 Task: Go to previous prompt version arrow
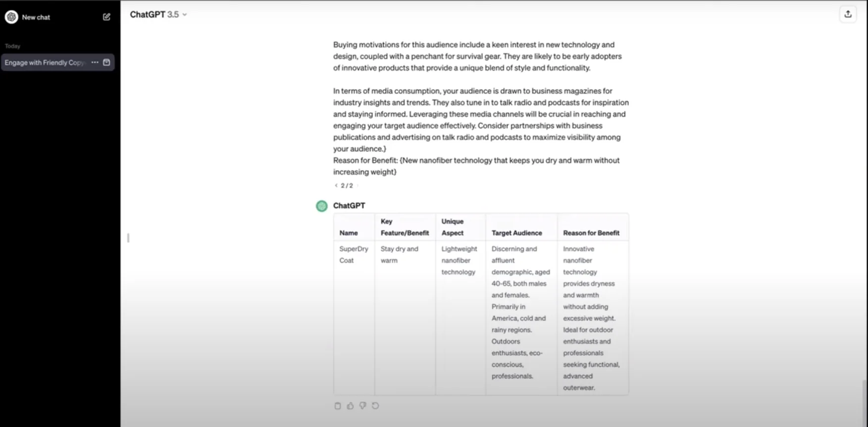click(x=336, y=186)
